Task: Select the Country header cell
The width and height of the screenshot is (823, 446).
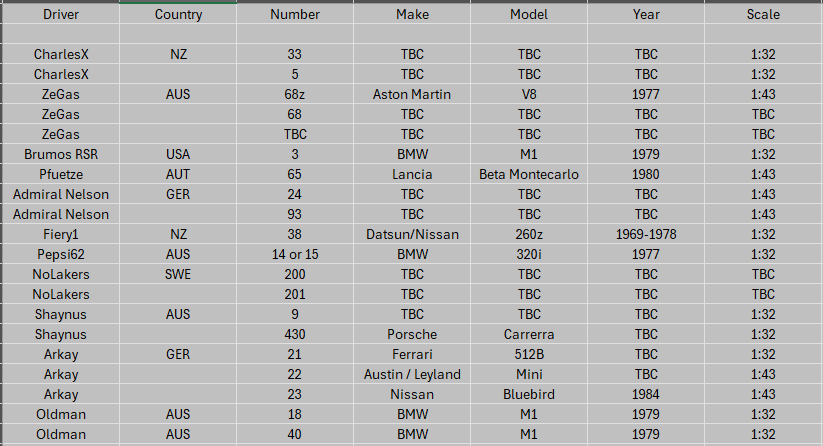Action: tap(178, 15)
